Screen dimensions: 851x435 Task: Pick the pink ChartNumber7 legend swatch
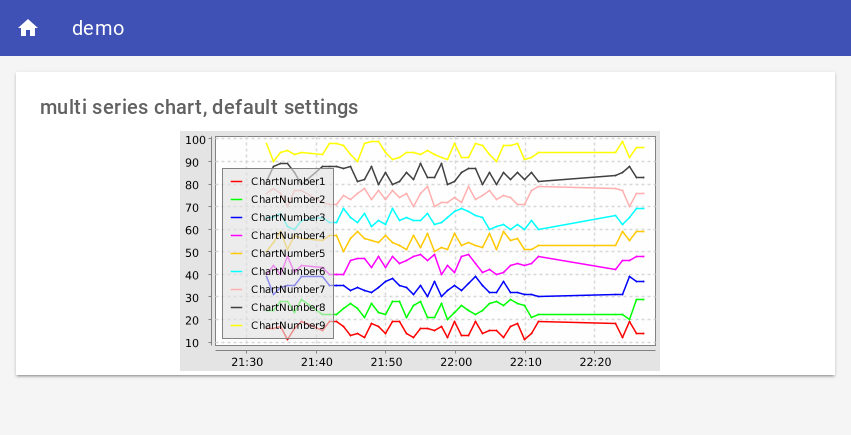pos(236,289)
